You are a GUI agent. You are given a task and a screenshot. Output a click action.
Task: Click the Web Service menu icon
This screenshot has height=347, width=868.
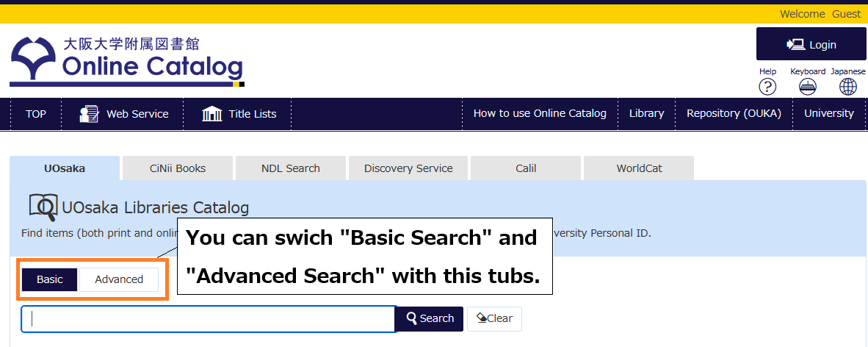pyautogui.click(x=90, y=114)
